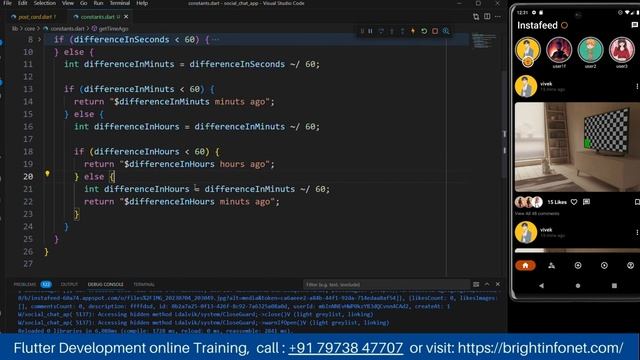Open the reels play icon in navigation
The height and width of the screenshot is (360, 640).
[604, 266]
